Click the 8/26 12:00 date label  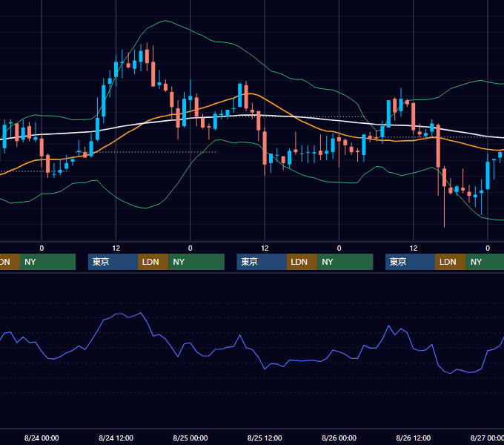(414, 438)
